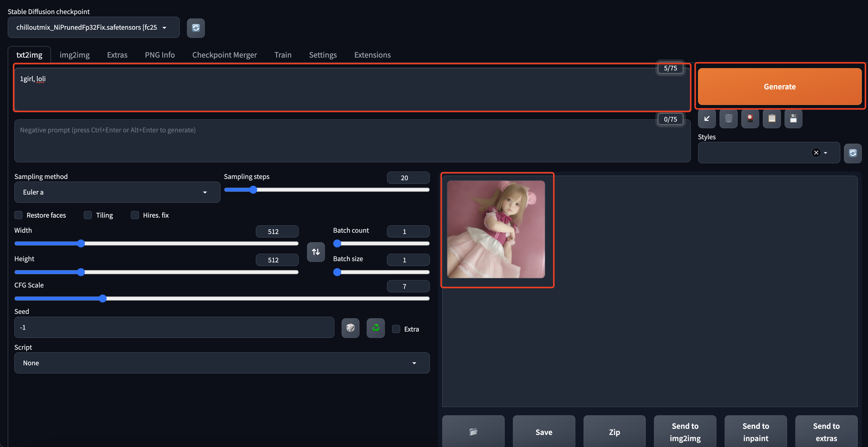Swap width and height values

point(316,252)
